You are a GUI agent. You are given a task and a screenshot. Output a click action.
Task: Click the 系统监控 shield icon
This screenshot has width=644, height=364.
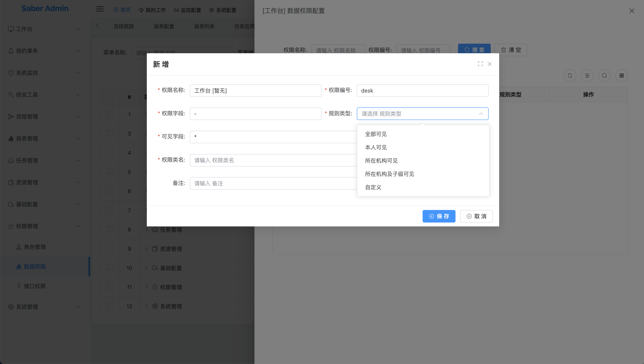point(11,73)
